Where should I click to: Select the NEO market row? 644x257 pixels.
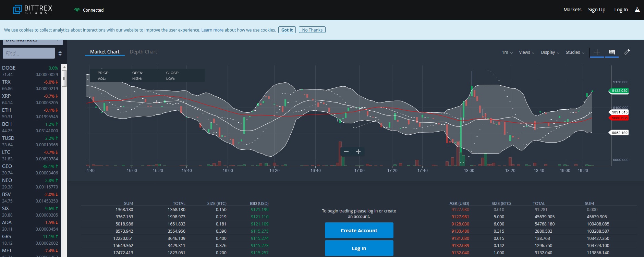[30, 184]
